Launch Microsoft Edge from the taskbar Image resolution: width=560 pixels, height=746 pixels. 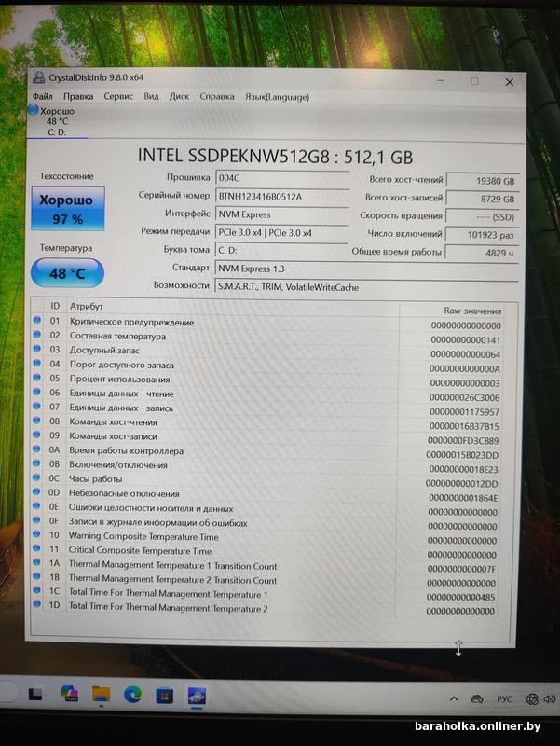(132, 695)
